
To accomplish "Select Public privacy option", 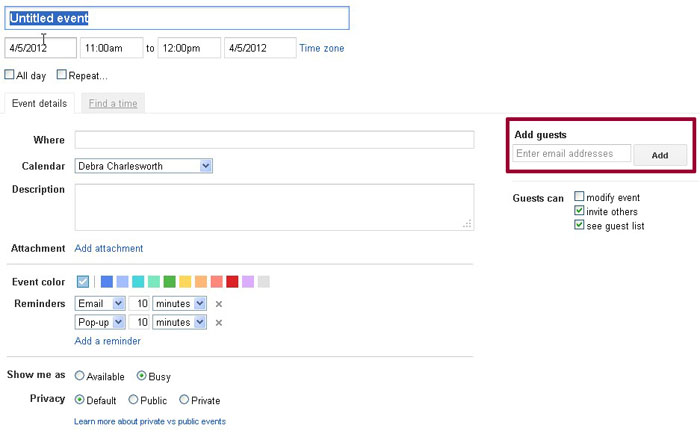I will (133, 400).
